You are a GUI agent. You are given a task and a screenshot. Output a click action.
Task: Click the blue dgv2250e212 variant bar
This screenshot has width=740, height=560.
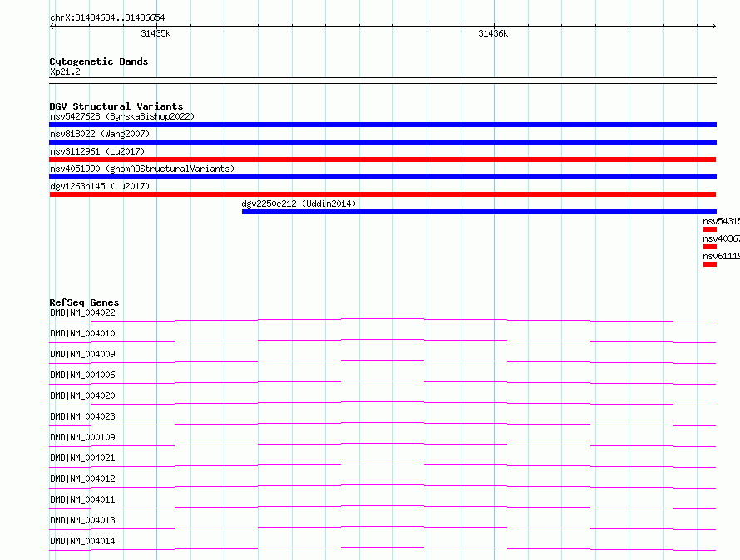pyautogui.click(x=479, y=212)
